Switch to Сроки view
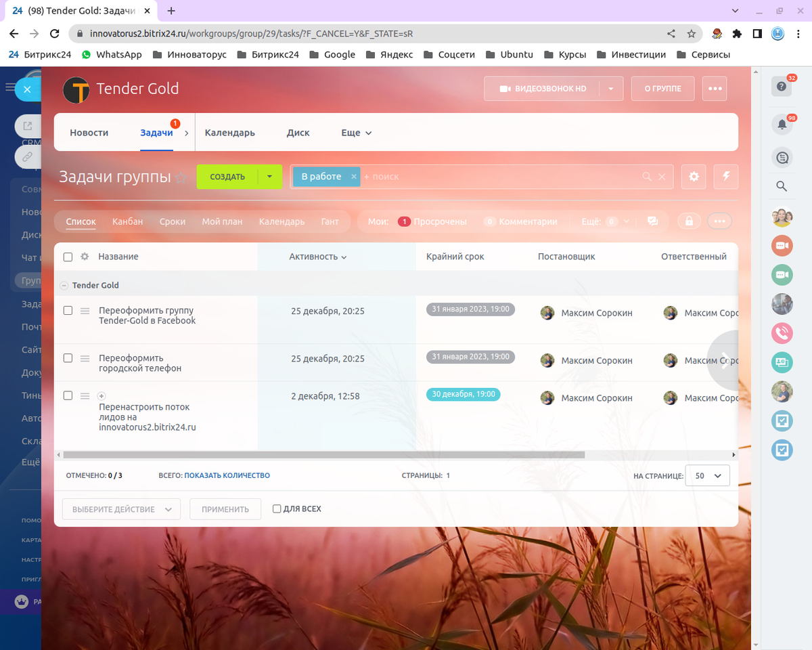Image resolution: width=812 pixels, height=650 pixels. coord(173,221)
